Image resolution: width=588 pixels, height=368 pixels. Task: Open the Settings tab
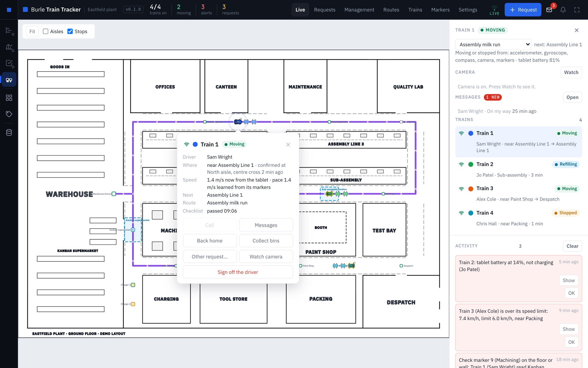[468, 10]
